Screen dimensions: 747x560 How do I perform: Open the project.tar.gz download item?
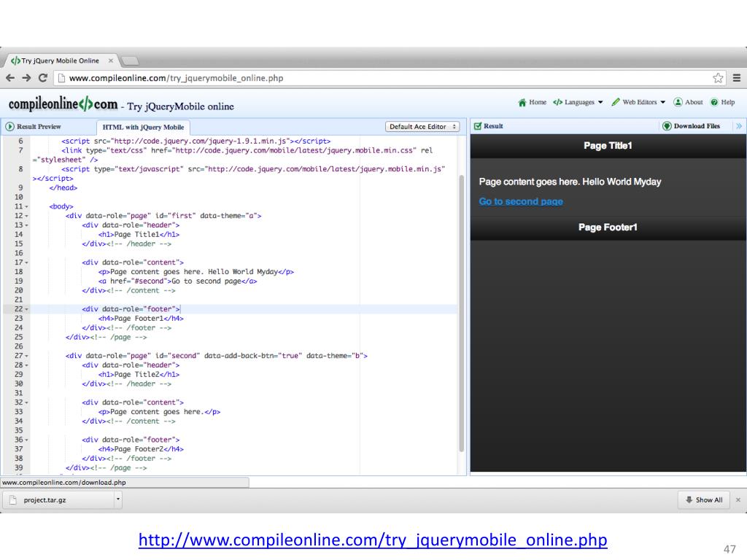click(58, 500)
